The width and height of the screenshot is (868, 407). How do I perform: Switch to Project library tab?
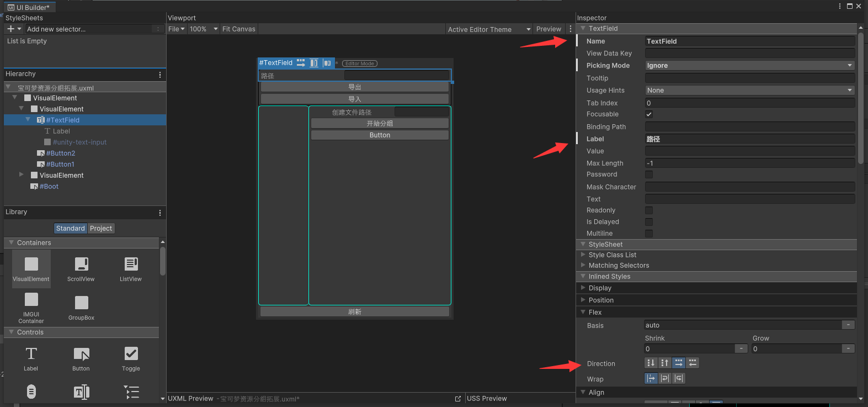101,228
